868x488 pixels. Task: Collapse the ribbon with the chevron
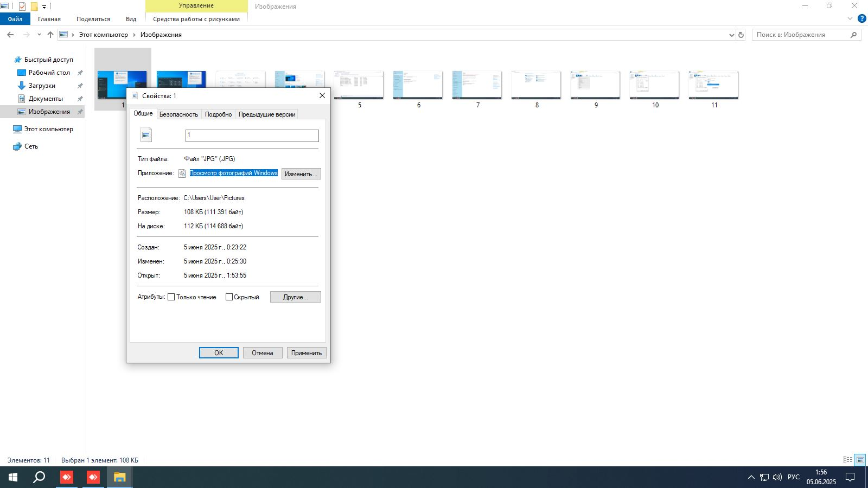click(850, 18)
